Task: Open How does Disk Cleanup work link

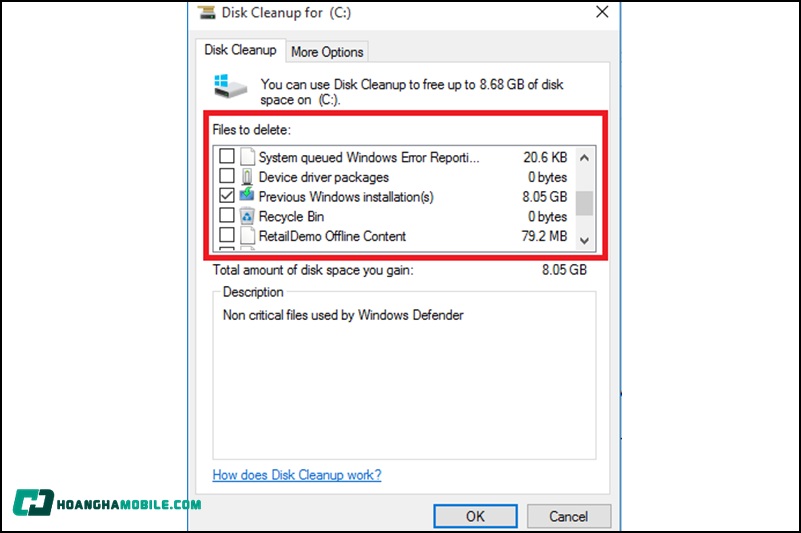Action: (x=297, y=475)
